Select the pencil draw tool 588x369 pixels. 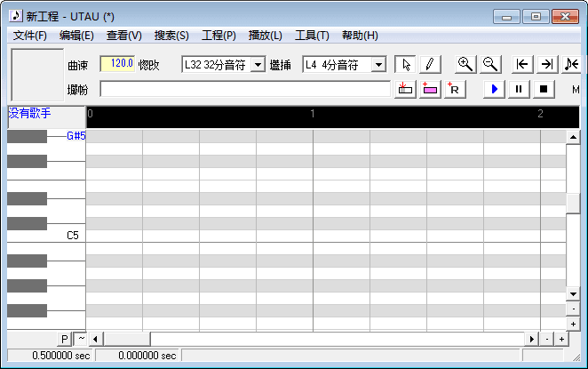(x=429, y=64)
